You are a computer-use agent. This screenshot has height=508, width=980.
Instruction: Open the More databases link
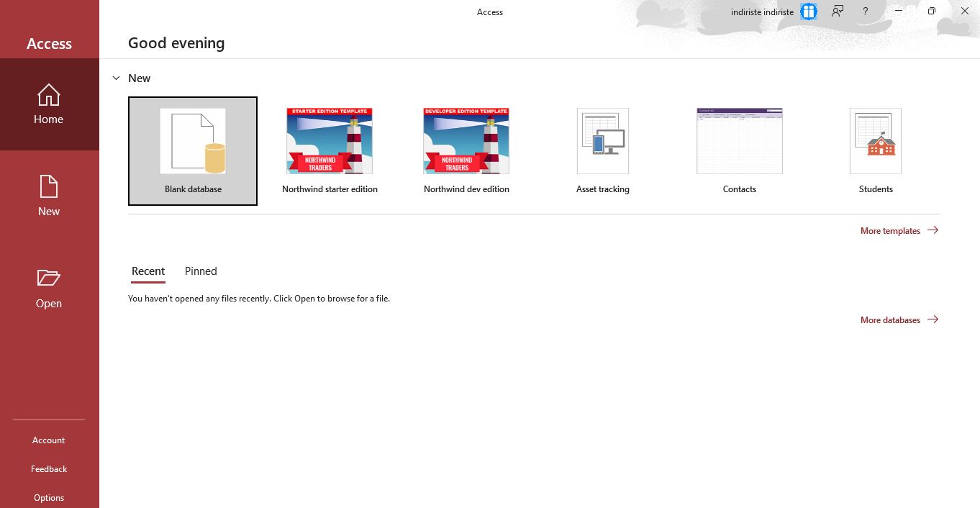899,320
